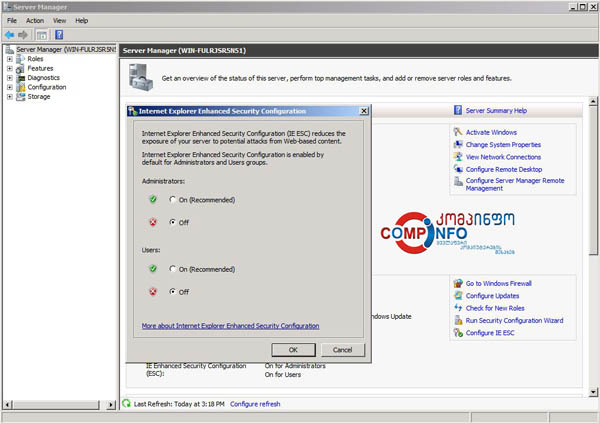
Task: Select Off radio for Users
Action: pyautogui.click(x=173, y=292)
